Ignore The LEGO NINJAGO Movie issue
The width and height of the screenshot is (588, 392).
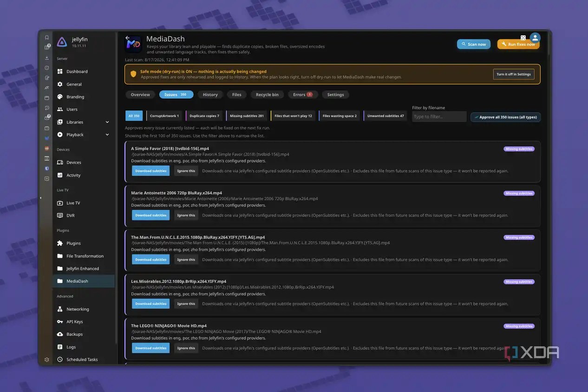coord(186,348)
